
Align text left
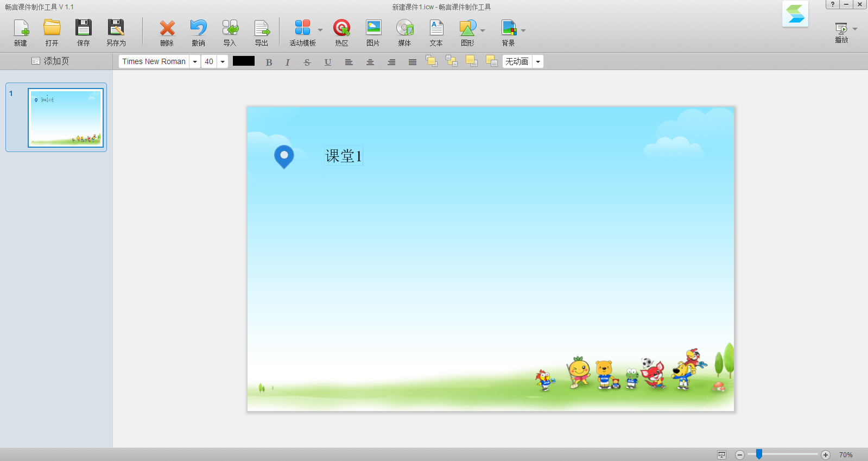pos(349,62)
